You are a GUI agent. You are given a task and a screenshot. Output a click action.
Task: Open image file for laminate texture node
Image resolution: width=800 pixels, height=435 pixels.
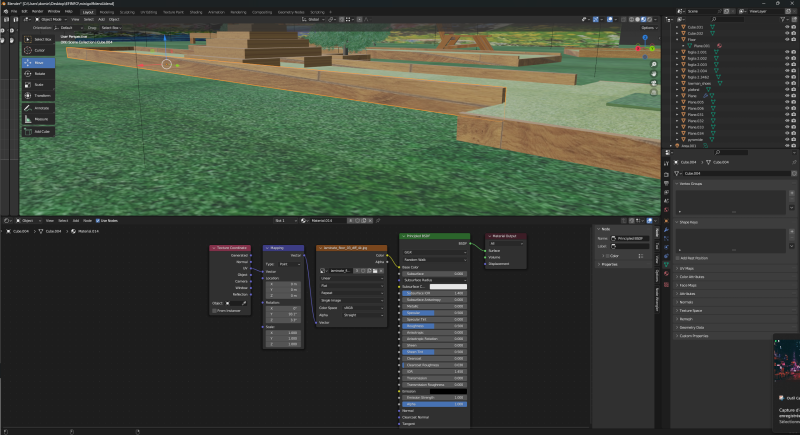tap(375, 271)
